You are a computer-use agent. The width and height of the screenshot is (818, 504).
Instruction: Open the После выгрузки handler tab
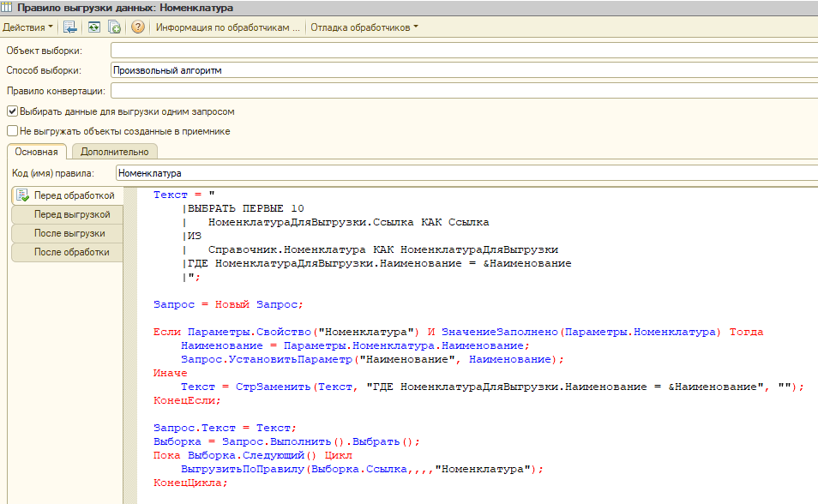(x=67, y=233)
